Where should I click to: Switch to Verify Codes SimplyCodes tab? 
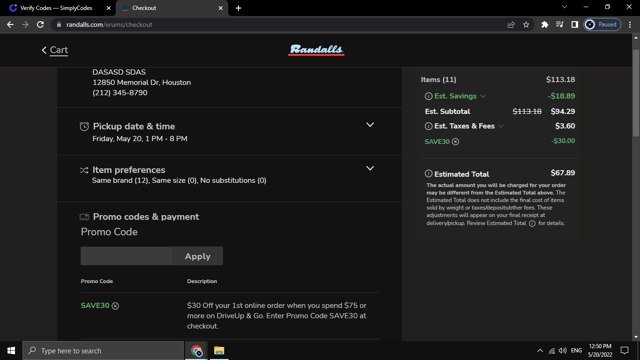[x=56, y=8]
